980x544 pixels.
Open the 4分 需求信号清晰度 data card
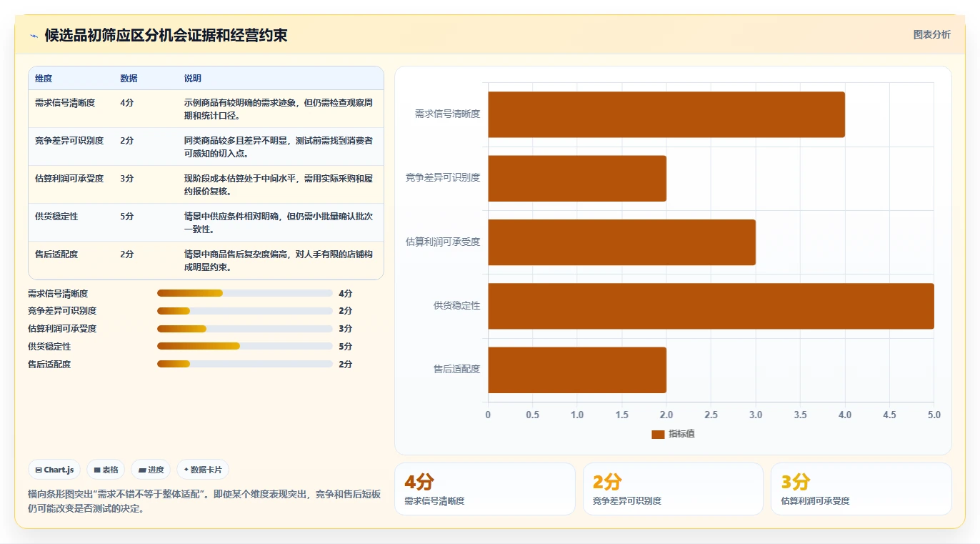point(485,489)
